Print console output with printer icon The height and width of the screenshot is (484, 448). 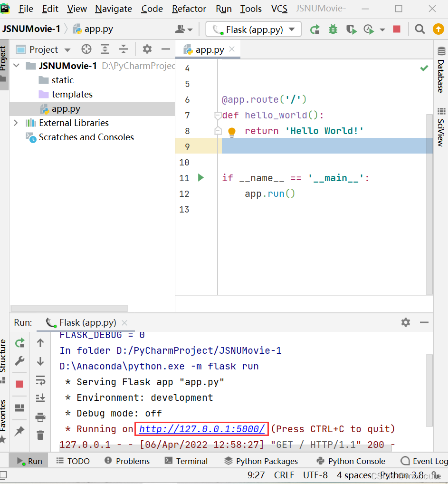[x=40, y=417]
